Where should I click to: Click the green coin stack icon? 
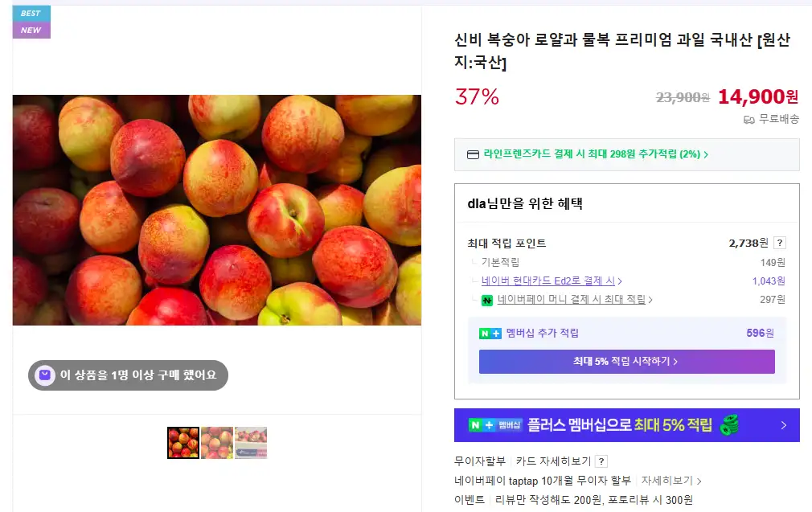tap(729, 424)
